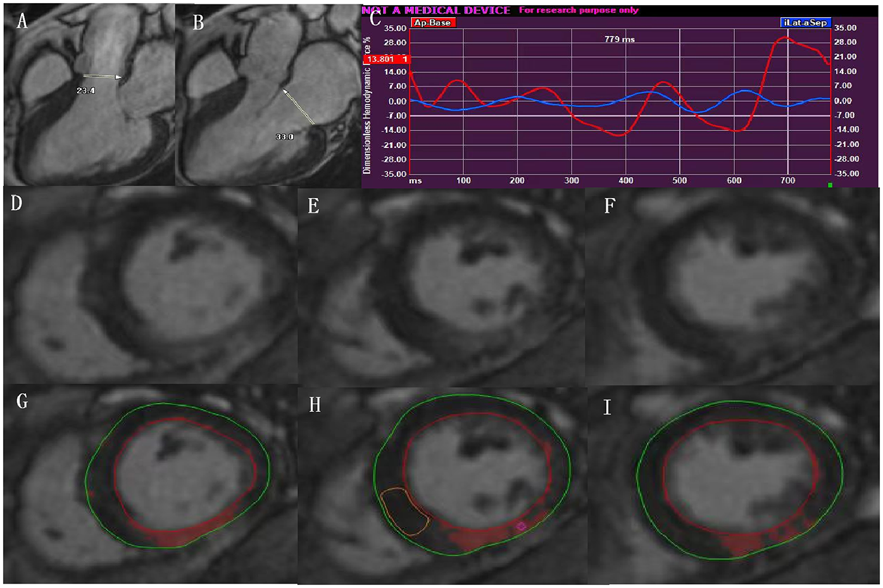Click the 'NOT A MEDICAL DEVICE' header text
Viewport: 883px width, 588px height.
(437, 10)
